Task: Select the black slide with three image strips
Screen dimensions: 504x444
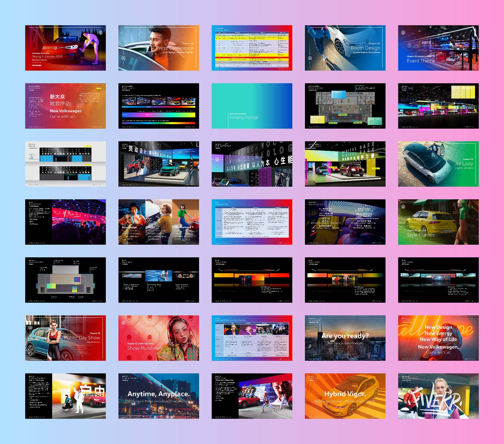Action: (159, 280)
